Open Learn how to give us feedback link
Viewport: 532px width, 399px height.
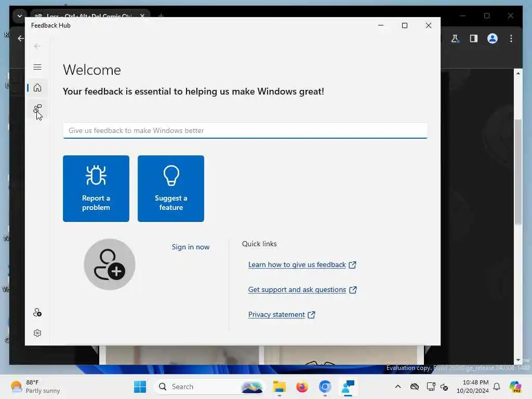pos(302,264)
